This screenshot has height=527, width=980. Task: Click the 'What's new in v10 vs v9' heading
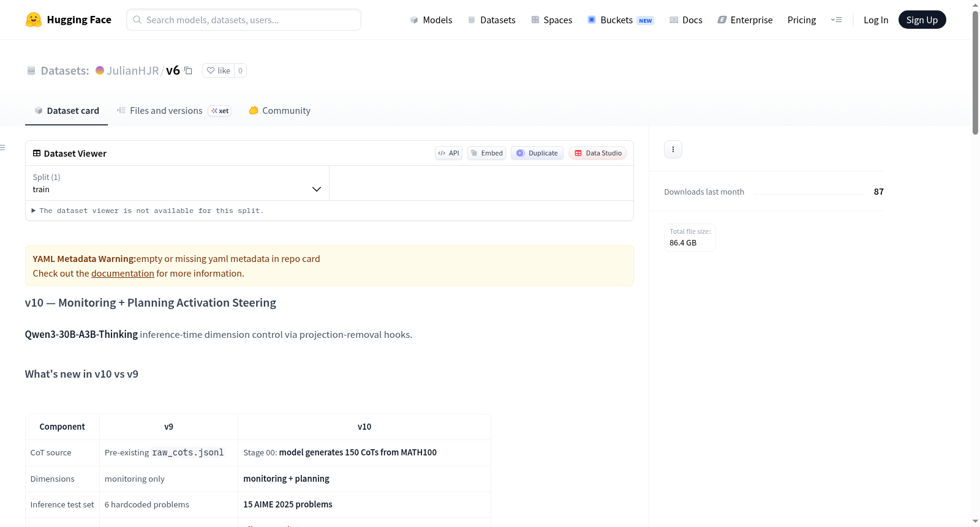point(81,374)
